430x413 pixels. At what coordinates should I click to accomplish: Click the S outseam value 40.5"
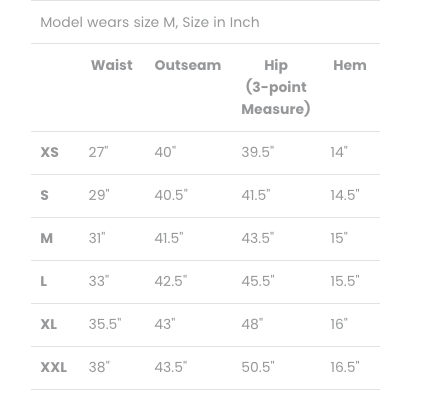tap(171, 195)
